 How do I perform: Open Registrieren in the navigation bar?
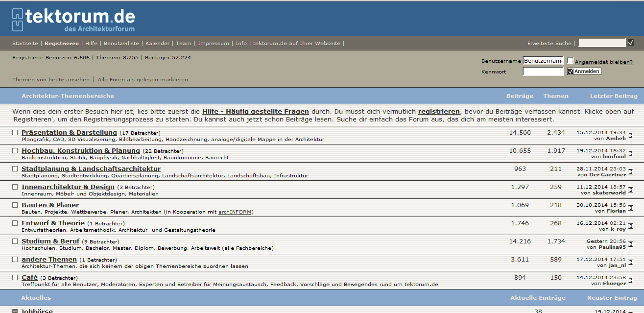pyautogui.click(x=62, y=43)
